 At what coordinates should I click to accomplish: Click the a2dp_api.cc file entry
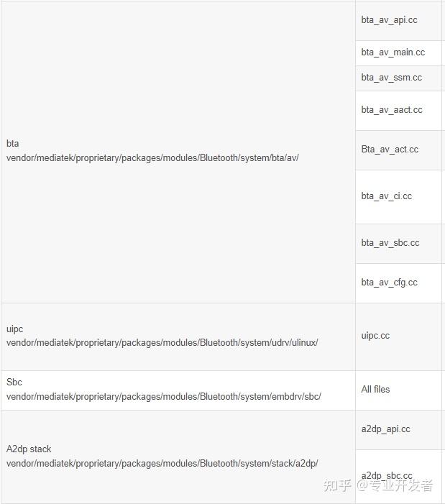[385, 429]
